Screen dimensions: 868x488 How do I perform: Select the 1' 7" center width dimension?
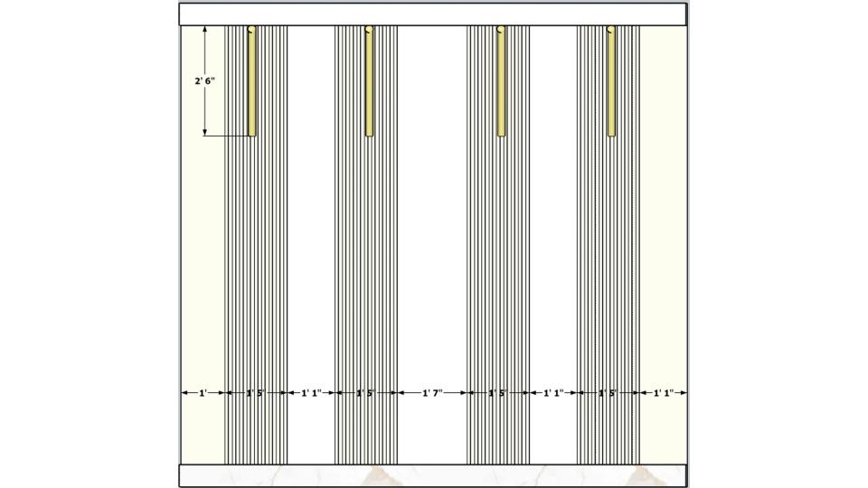point(432,393)
